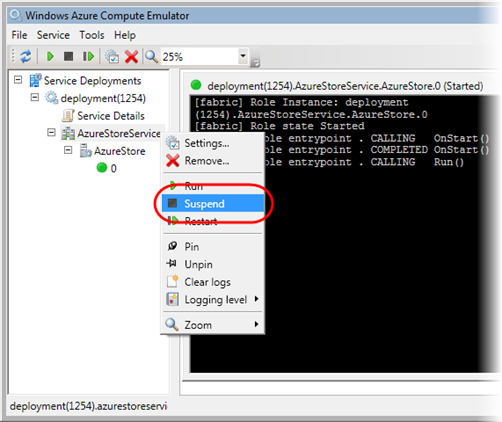Open the 25% zoom dropdown arrow
502x422 pixels.
pos(243,56)
